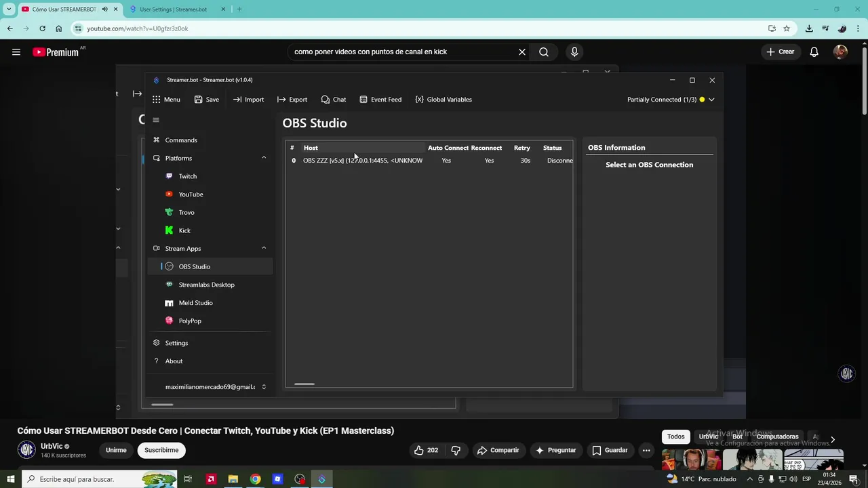Click the Retry column header

(x=522, y=148)
